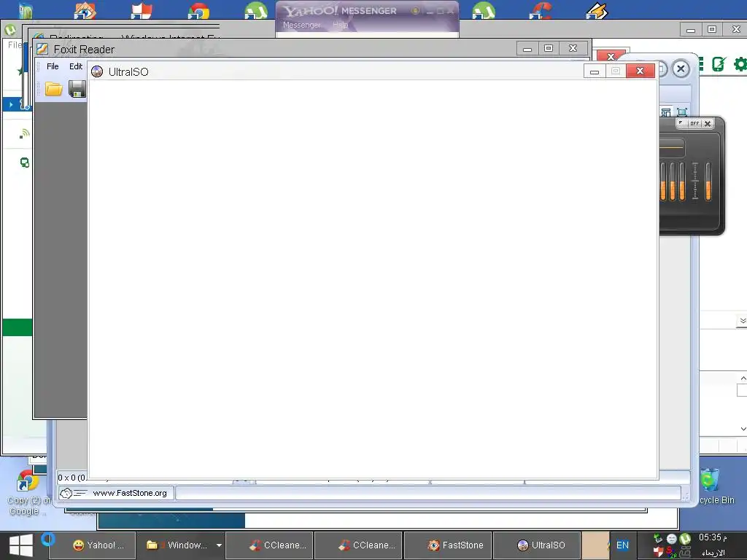Screen dimensions: 747x560
Task: Click the round X button of the FastStone window
Action: pyautogui.click(x=681, y=69)
